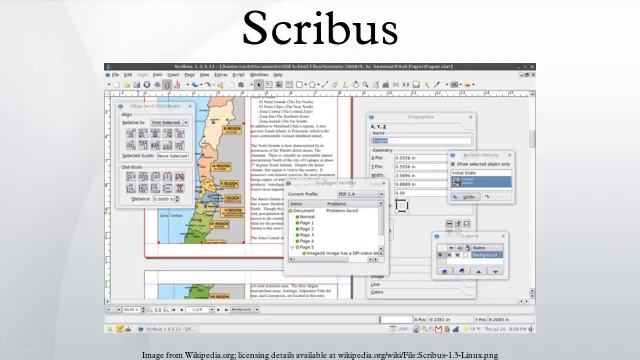The height and width of the screenshot is (360, 640).
Task: Click the Distance spinner arrows
Action: (x=177, y=199)
